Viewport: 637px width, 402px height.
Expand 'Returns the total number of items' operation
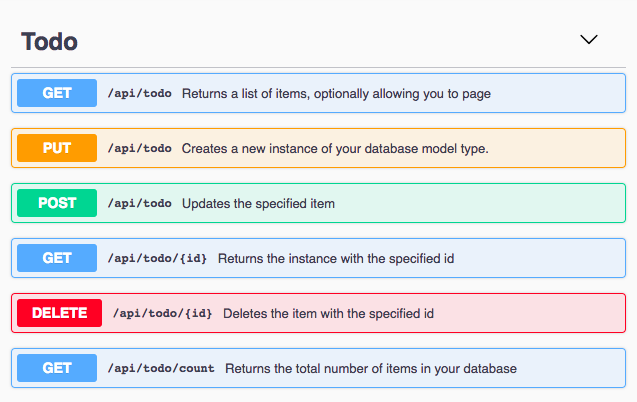point(371,368)
